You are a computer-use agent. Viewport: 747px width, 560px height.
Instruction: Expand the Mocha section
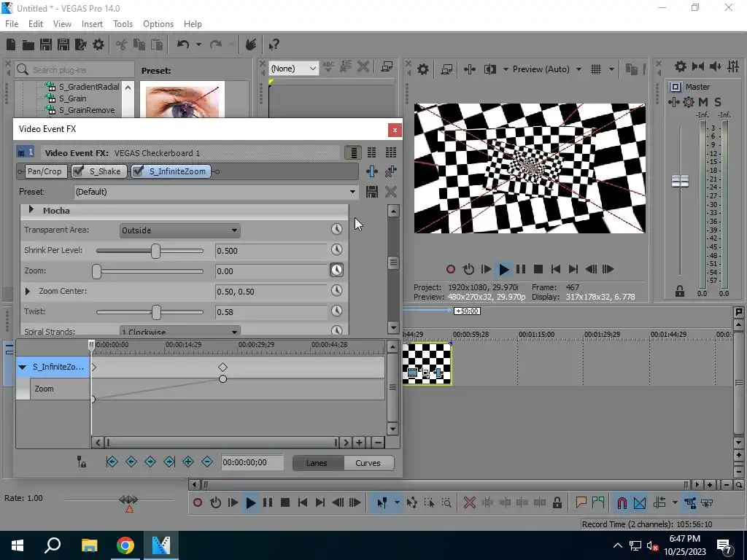tap(31, 210)
